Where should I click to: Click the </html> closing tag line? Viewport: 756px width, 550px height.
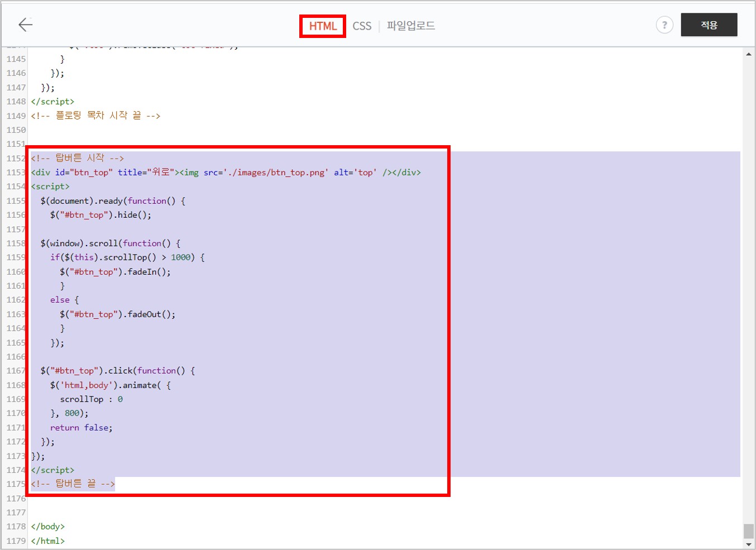48,541
